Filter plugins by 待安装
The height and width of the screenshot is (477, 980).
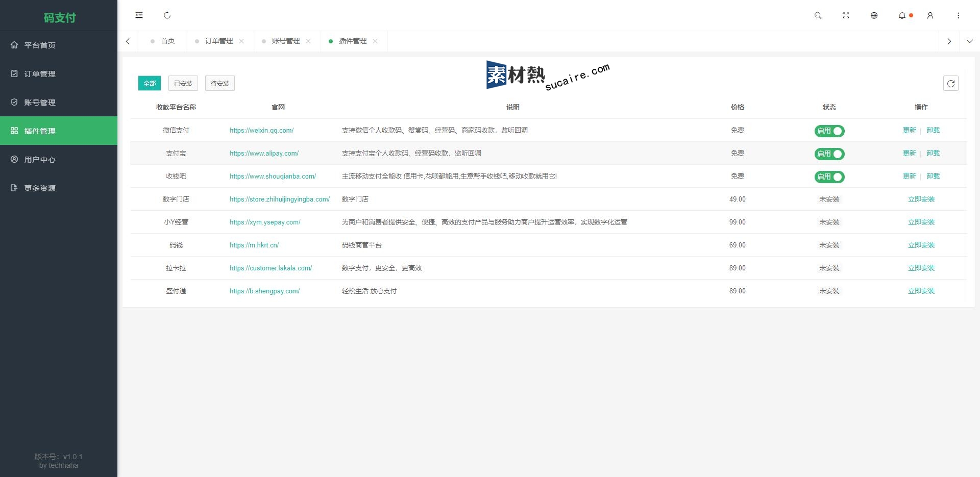pos(220,83)
